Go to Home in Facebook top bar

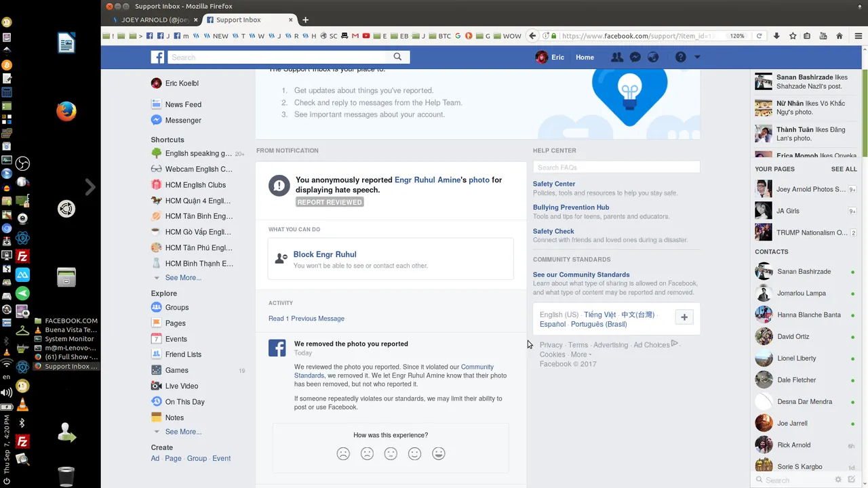click(585, 58)
